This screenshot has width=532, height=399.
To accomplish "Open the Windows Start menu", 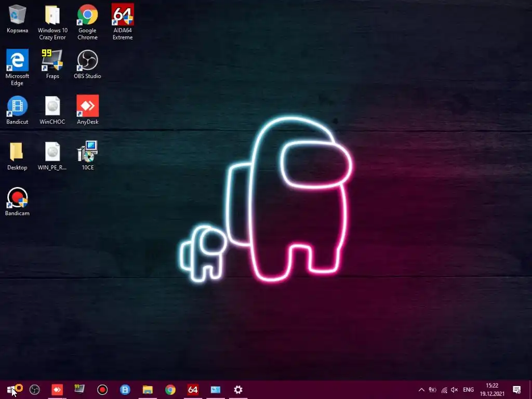I will (11, 390).
